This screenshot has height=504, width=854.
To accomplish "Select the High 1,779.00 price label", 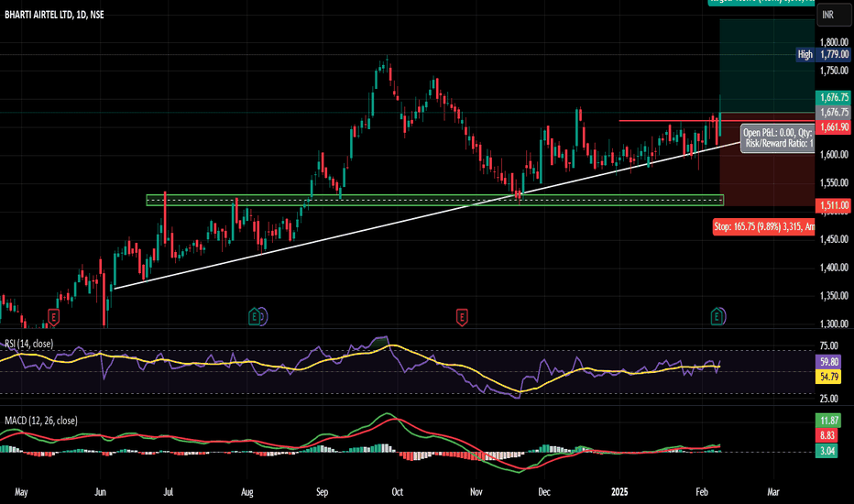I will [x=823, y=54].
